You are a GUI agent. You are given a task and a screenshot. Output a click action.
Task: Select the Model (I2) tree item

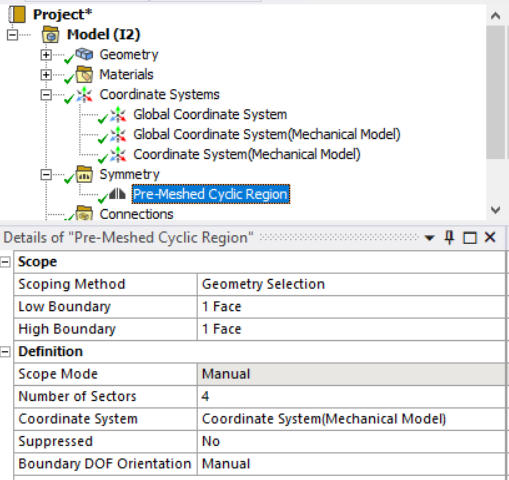click(x=103, y=35)
